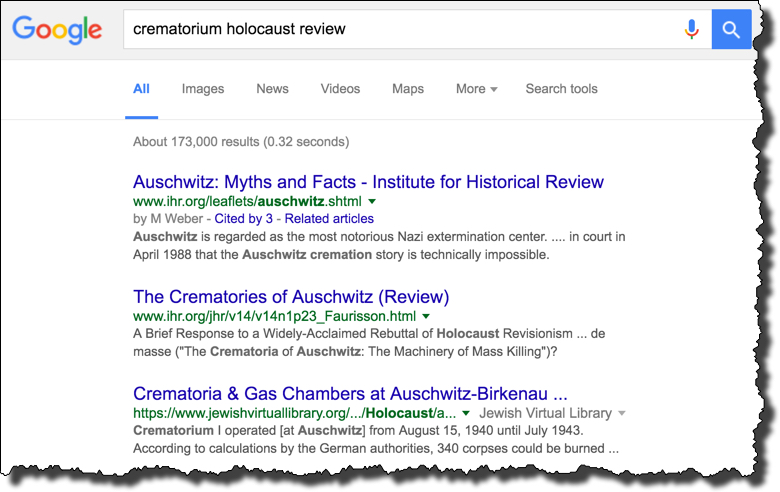Expand the auschwitz.shtml URL dropdown arrow

[x=372, y=202]
